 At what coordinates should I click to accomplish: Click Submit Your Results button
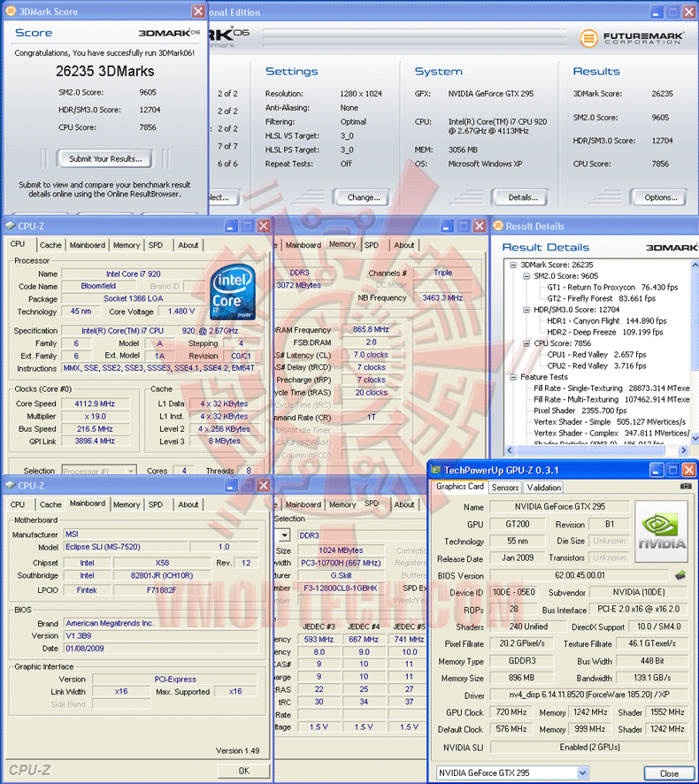point(105,159)
